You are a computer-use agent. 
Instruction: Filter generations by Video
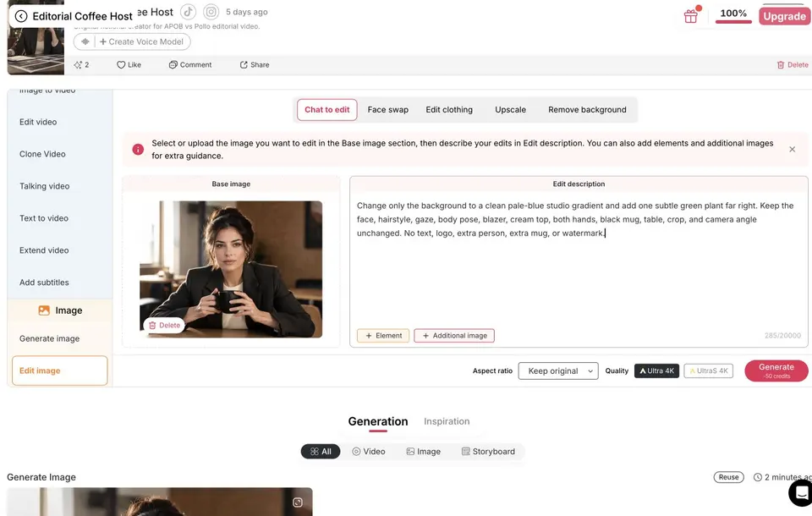[368, 452]
